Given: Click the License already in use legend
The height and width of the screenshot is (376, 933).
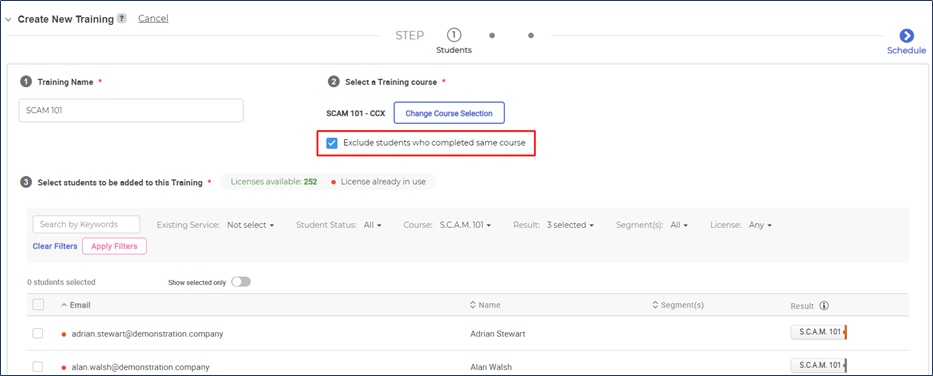Looking at the screenshot, I should pyautogui.click(x=378, y=182).
